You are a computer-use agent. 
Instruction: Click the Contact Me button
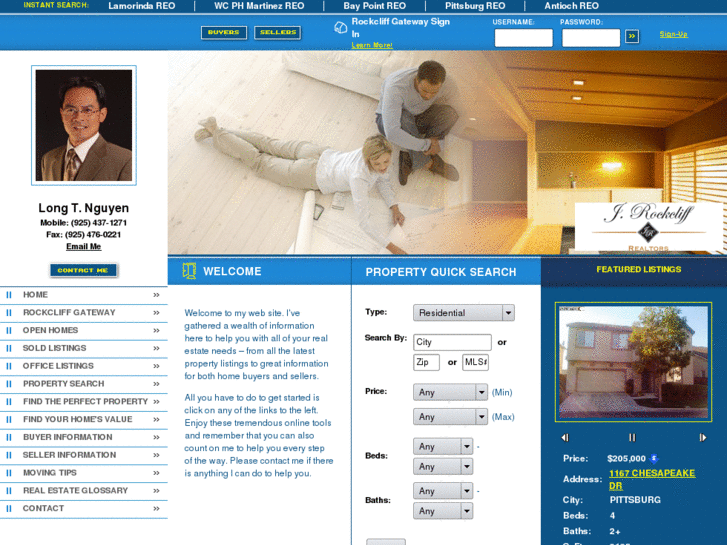pos(83,270)
